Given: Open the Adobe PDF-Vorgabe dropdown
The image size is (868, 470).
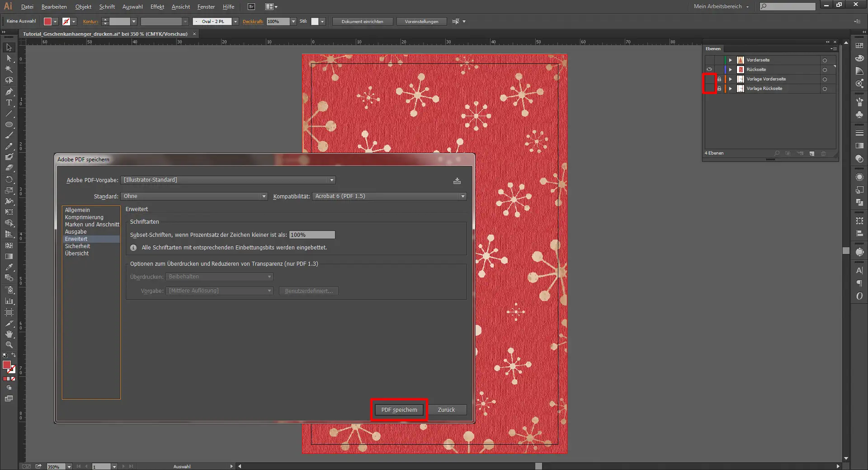Looking at the screenshot, I should [229, 180].
